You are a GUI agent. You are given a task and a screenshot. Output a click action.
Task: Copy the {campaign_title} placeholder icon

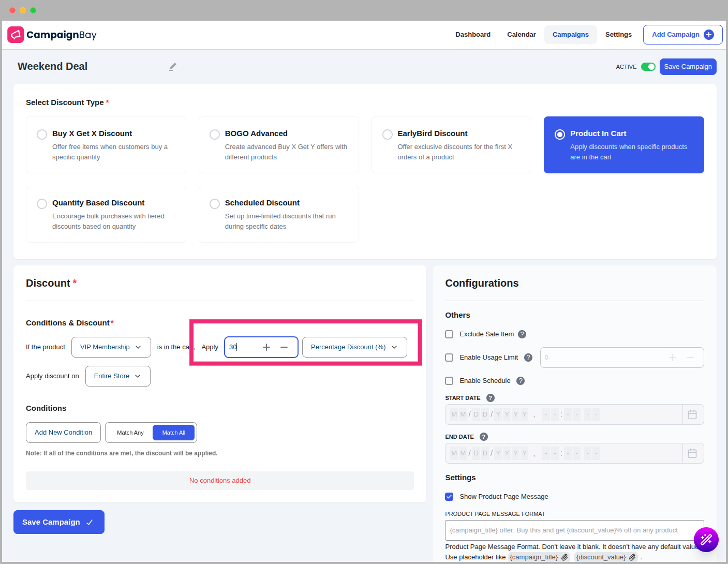tap(564, 557)
